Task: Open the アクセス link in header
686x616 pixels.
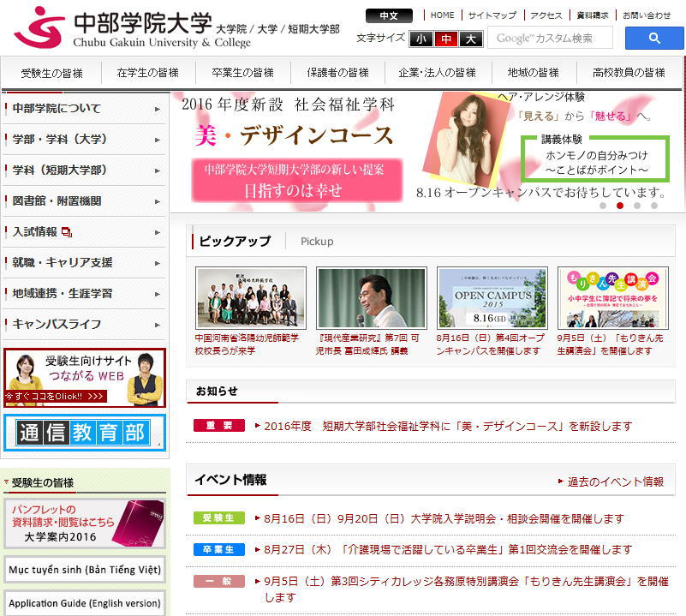Action: [x=546, y=15]
